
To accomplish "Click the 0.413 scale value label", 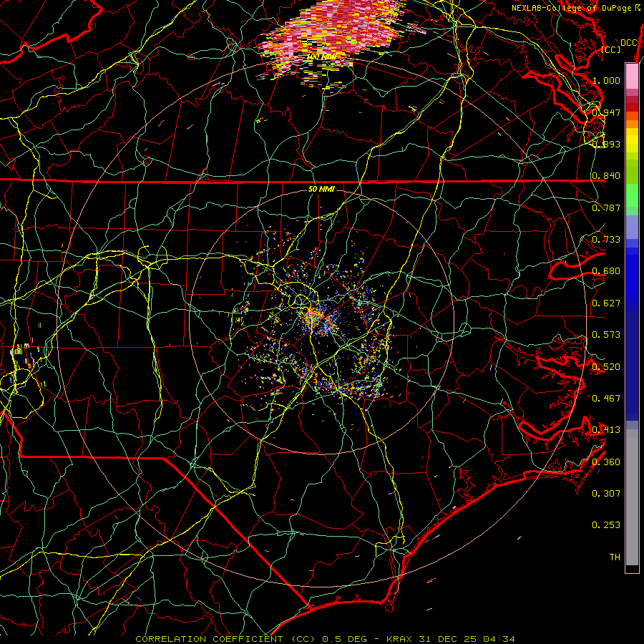I will (x=606, y=430).
